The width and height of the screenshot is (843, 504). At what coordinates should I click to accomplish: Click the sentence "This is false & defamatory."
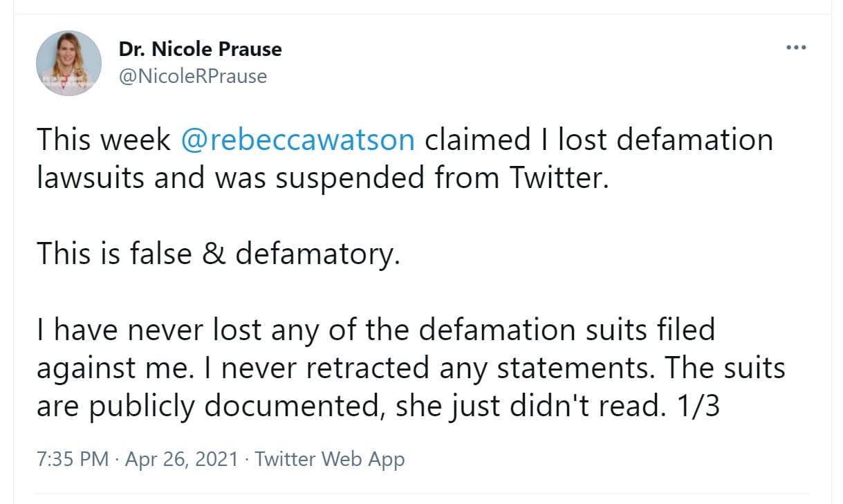(x=219, y=254)
